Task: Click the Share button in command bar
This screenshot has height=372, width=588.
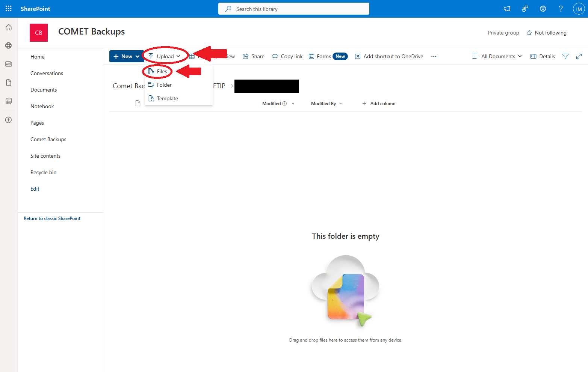Action: tap(254, 56)
